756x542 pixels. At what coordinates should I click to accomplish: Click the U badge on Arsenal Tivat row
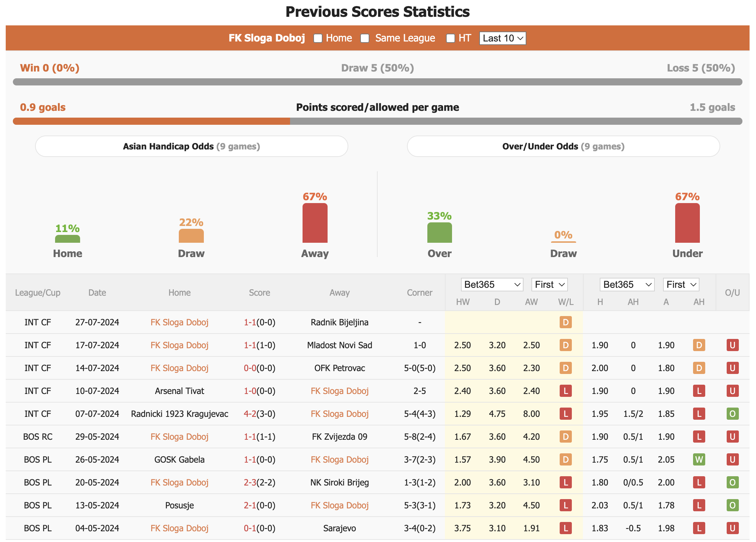coord(732,391)
